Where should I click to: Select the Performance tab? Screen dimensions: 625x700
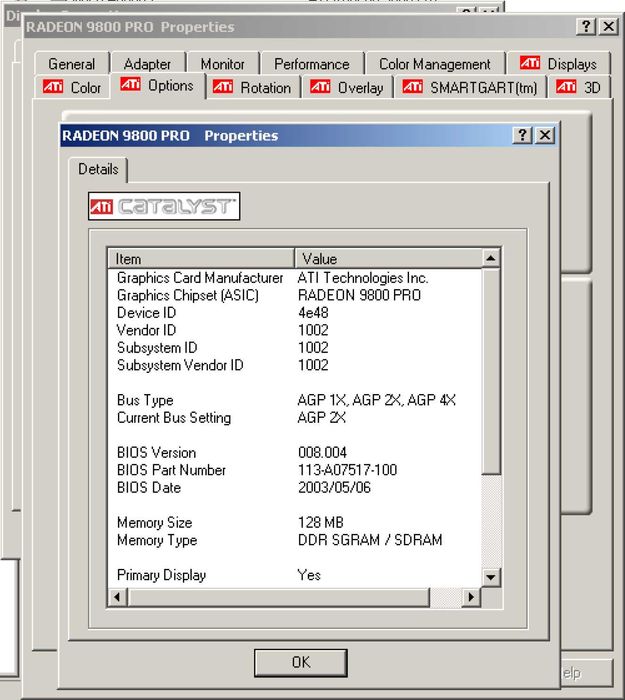pos(312,64)
